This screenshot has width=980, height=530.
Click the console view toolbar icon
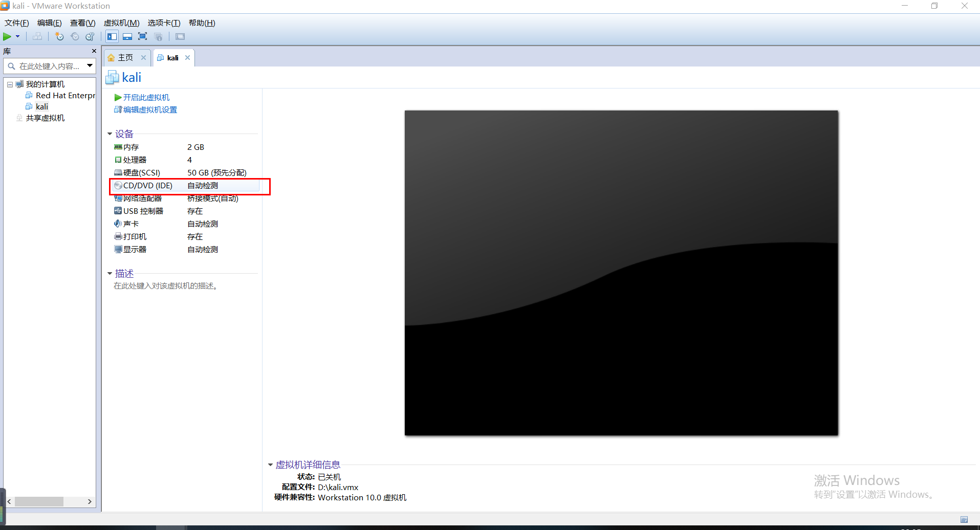point(180,36)
